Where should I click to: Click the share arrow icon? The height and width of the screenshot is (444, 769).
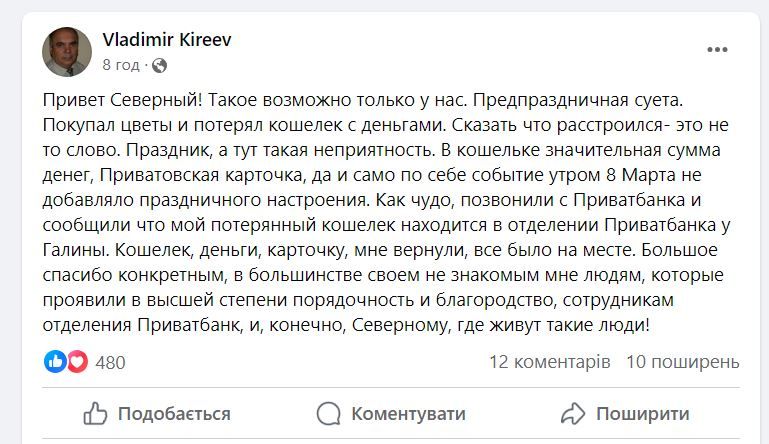point(573,414)
